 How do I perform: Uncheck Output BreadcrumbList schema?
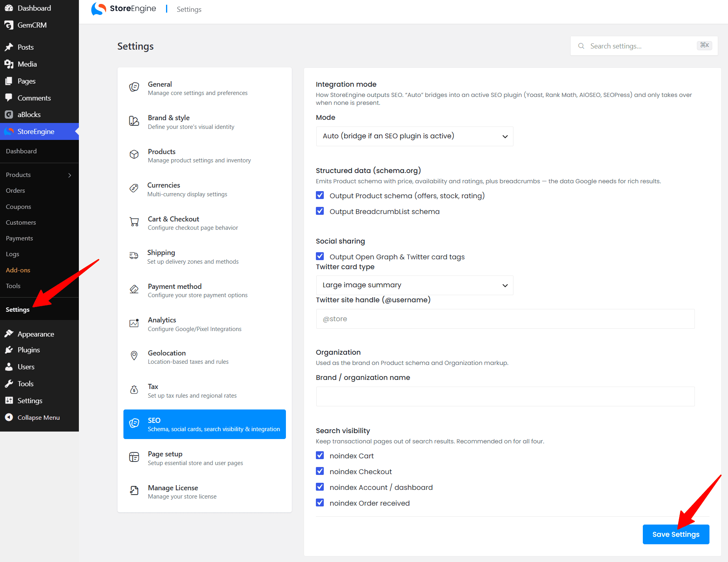[320, 211]
